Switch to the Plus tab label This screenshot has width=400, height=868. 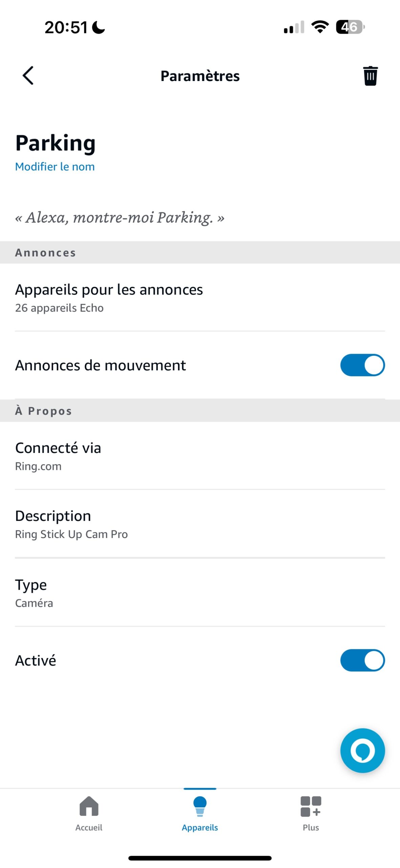310,827
